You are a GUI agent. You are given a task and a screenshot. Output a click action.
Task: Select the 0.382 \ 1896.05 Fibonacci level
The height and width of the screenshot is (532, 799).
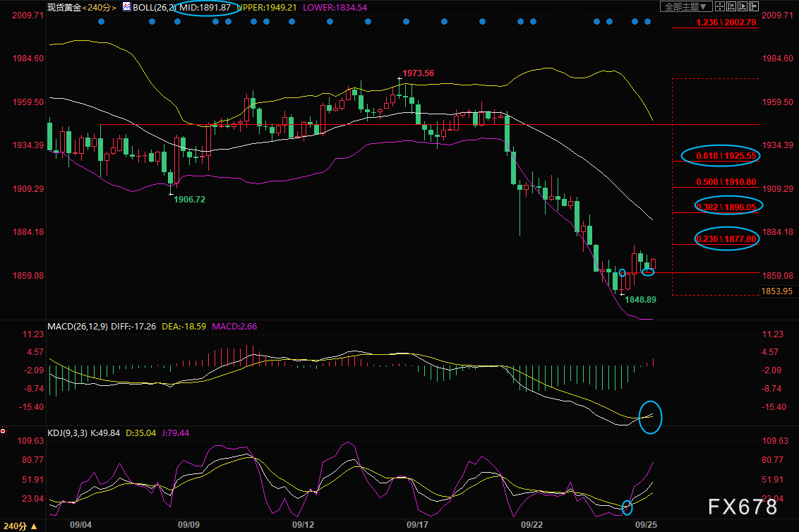click(x=726, y=207)
